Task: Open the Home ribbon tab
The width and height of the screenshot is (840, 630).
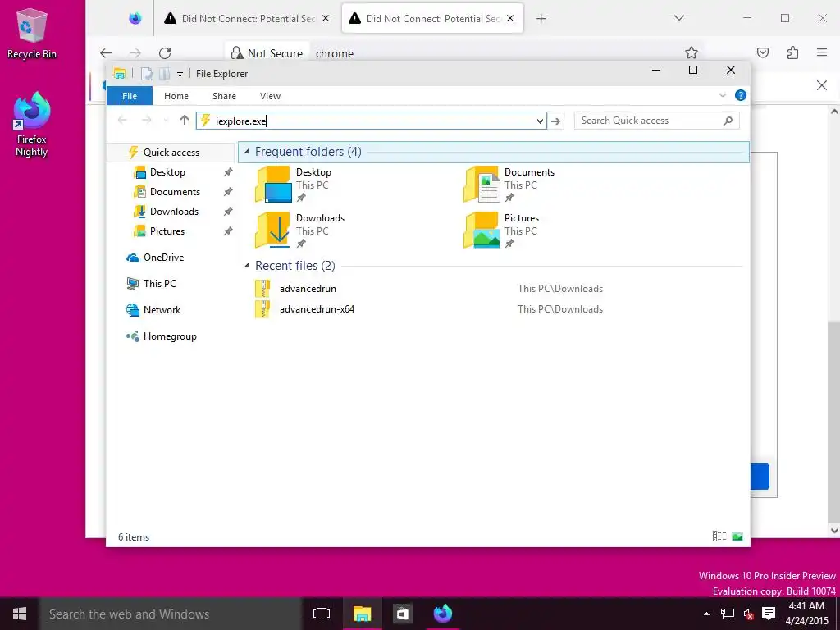Action: 176,96
